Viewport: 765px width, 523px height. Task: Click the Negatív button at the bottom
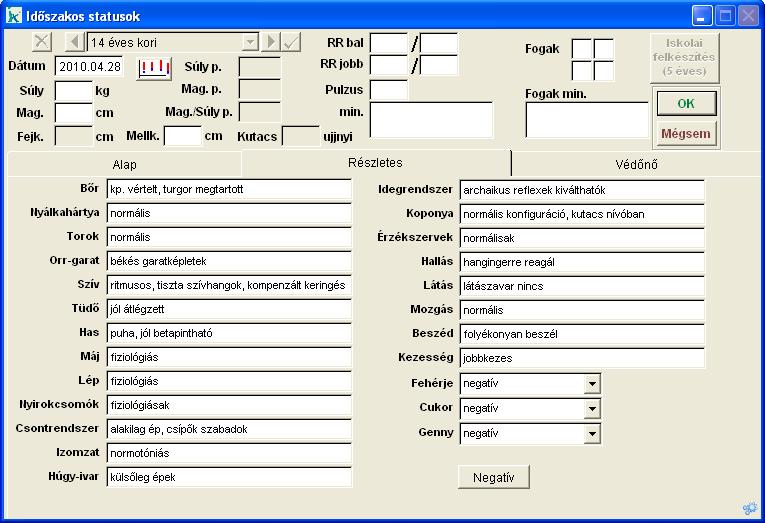[493, 477]
